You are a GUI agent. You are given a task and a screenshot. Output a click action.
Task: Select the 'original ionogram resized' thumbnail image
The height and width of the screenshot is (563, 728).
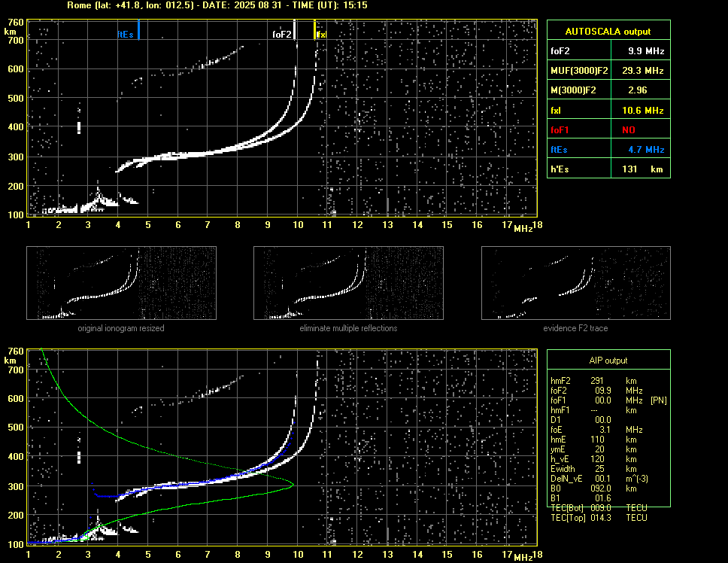coord(121,283)
